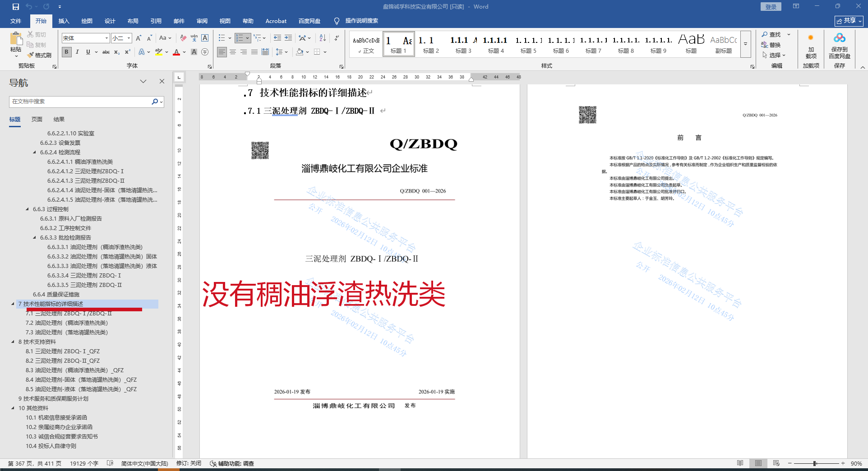This screenshot has width=868, height=471.
Task: Toggle character shading button
Action: click(194, 52)
